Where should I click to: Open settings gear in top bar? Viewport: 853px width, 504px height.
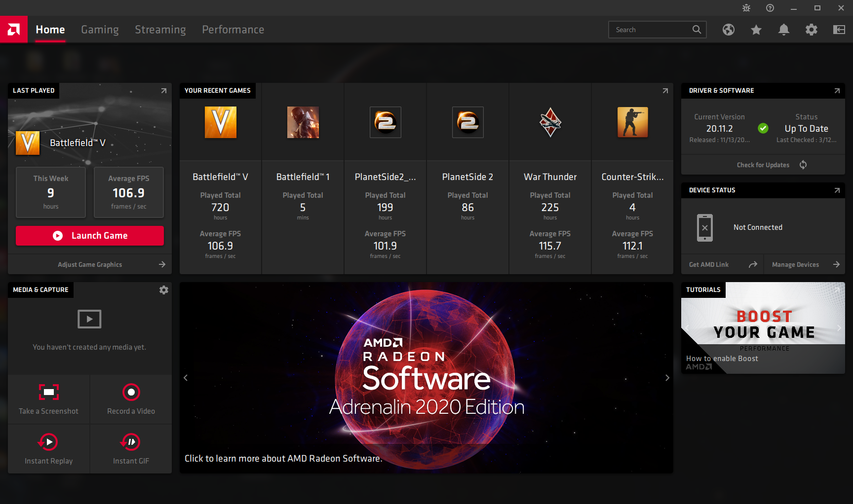(811, 30)
